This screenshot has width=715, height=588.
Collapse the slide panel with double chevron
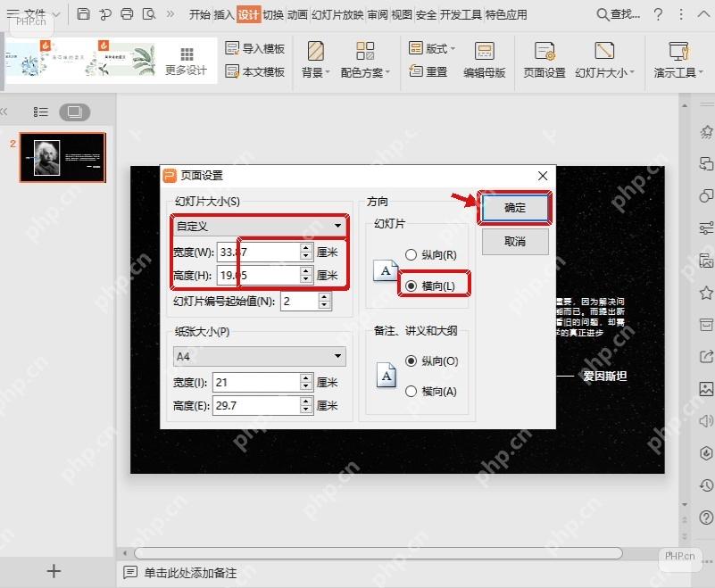[4, 112]
